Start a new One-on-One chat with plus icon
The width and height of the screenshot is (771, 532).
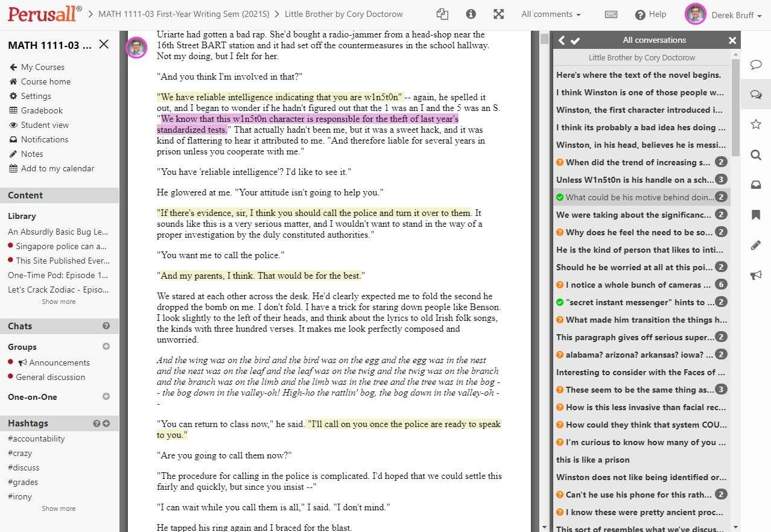106,396
